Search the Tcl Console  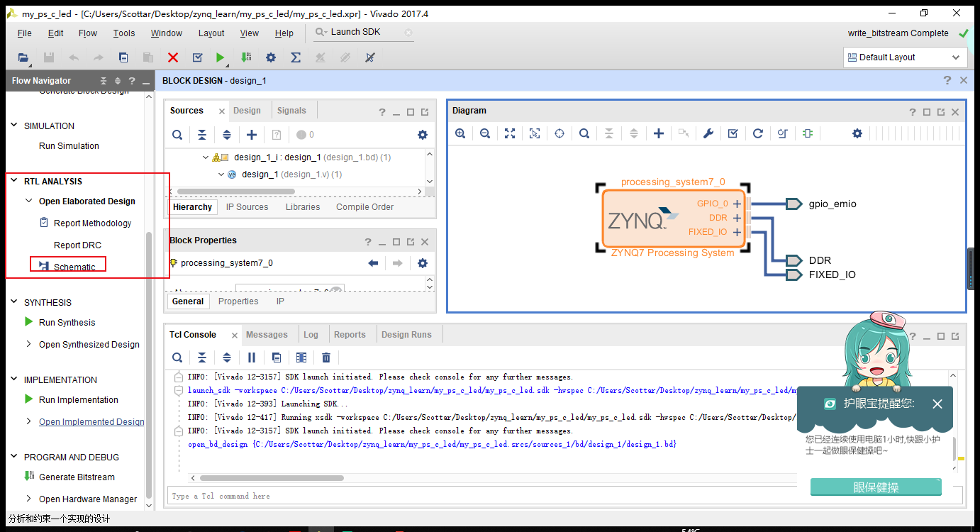(x=177, y=358)
